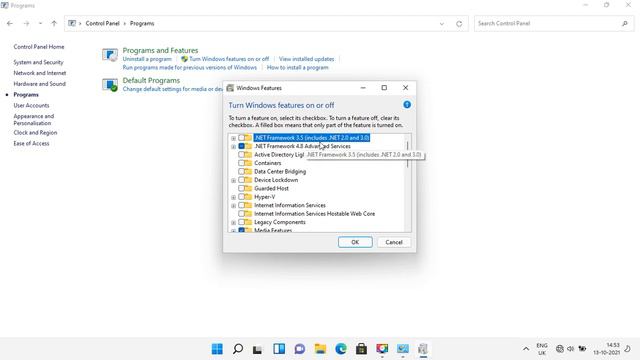The image size is (640, 360).
Task: Click Control Panel in the breadcrumb
Action: click(102, 24)
